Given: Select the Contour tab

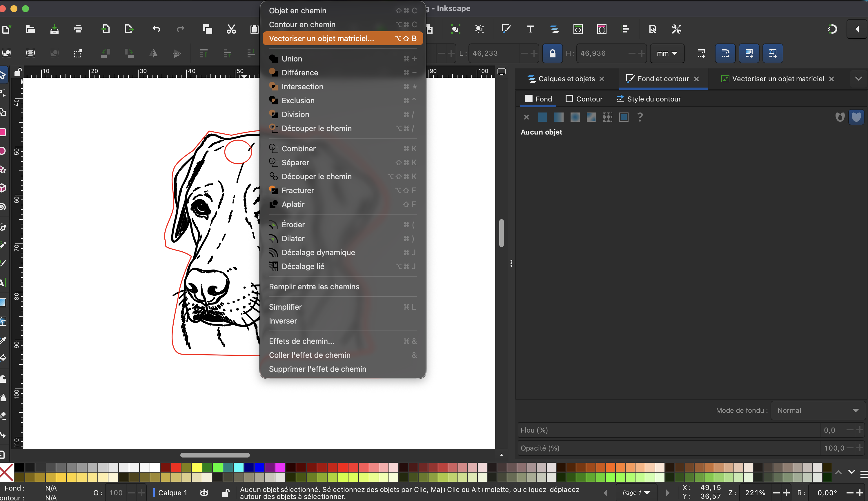Looking at the screenshot, I should 584,99.
